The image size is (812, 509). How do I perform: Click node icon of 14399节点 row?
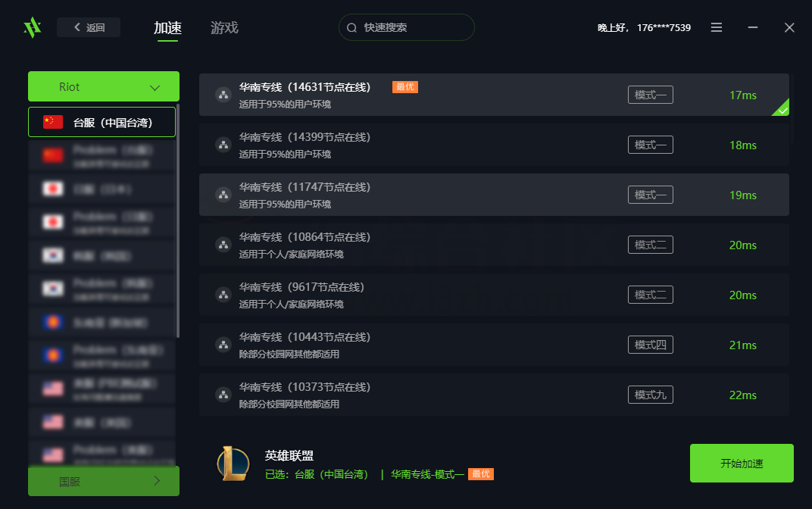coord(223,145)
